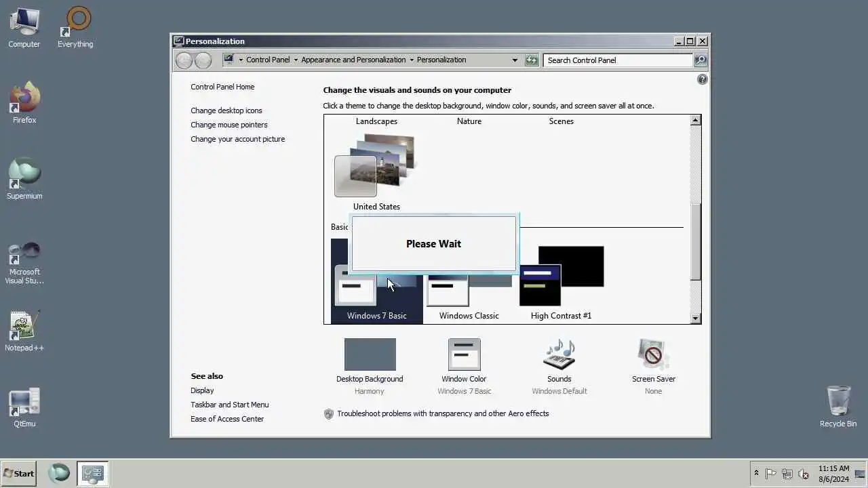Open the Display link under See also

(202, 390)
